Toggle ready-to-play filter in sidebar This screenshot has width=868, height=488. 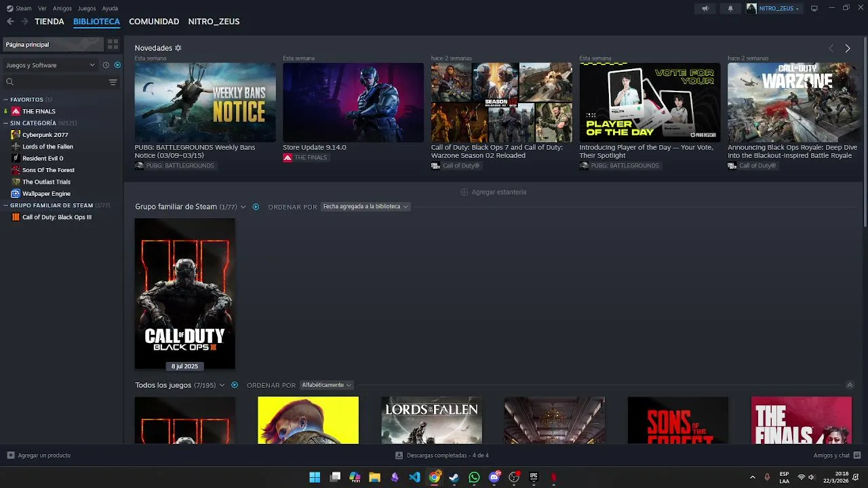117,65
